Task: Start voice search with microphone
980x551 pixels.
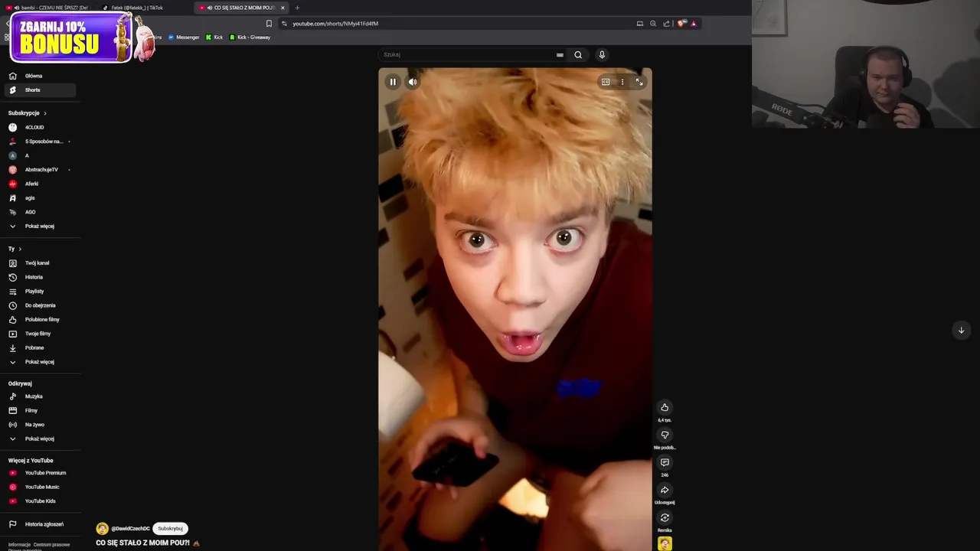Action: [x=602, y=54]
